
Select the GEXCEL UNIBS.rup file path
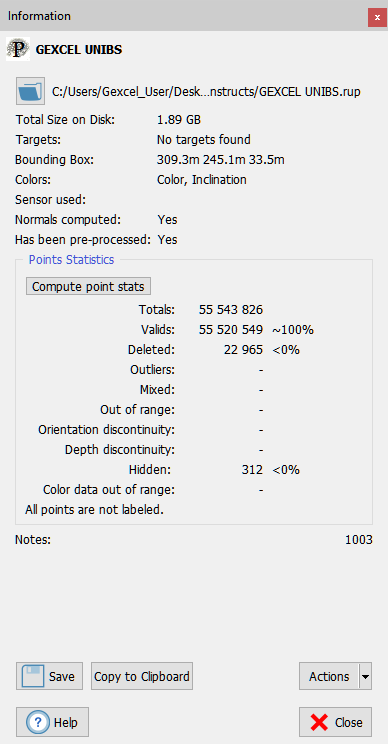pos(206,92)
